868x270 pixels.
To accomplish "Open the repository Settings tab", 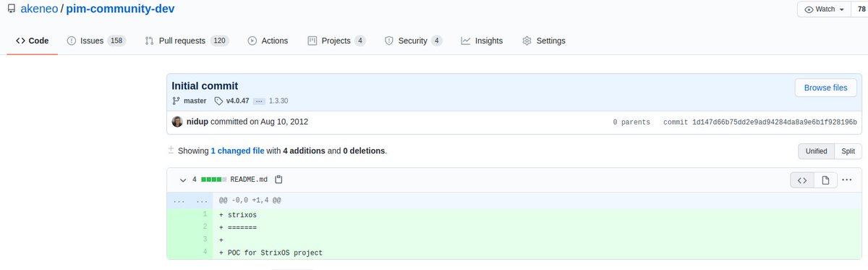I will tap(544, 41).
